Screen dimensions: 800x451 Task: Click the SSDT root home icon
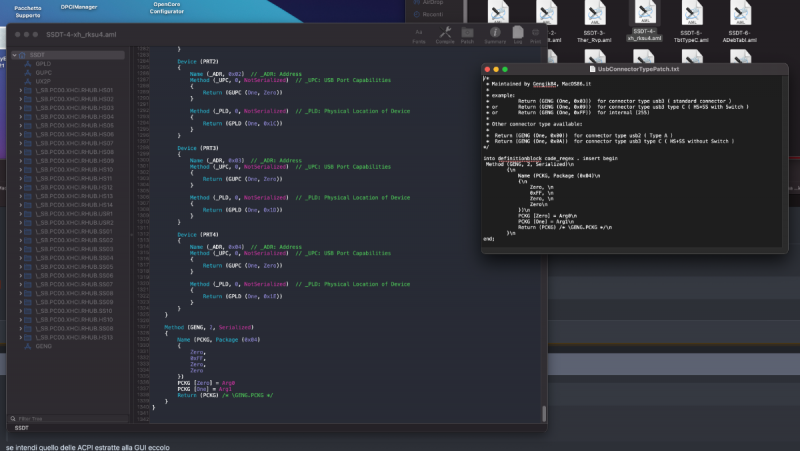point(22,55)
